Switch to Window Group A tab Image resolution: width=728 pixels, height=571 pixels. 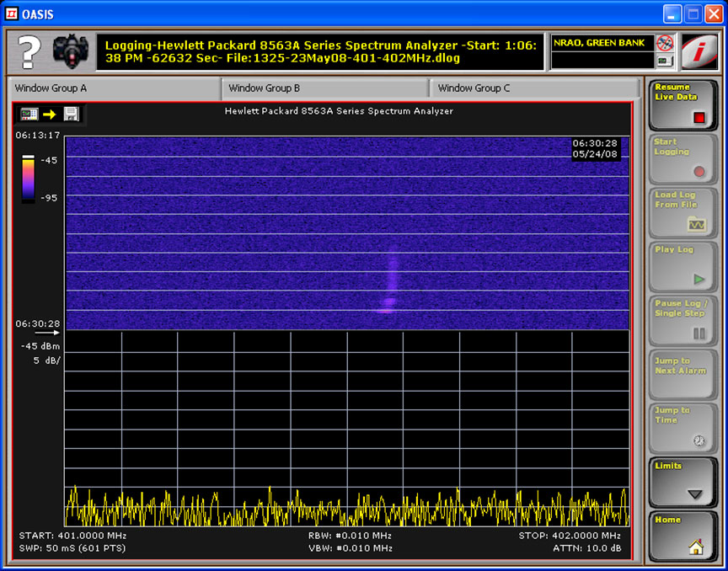[115, 88]
